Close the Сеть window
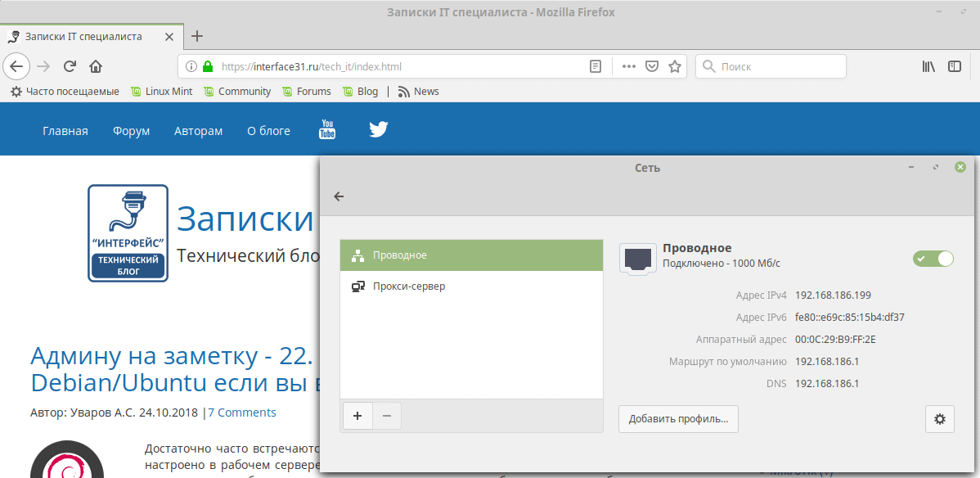The width and height of the screenshot is (980, 478). [960, 167]
